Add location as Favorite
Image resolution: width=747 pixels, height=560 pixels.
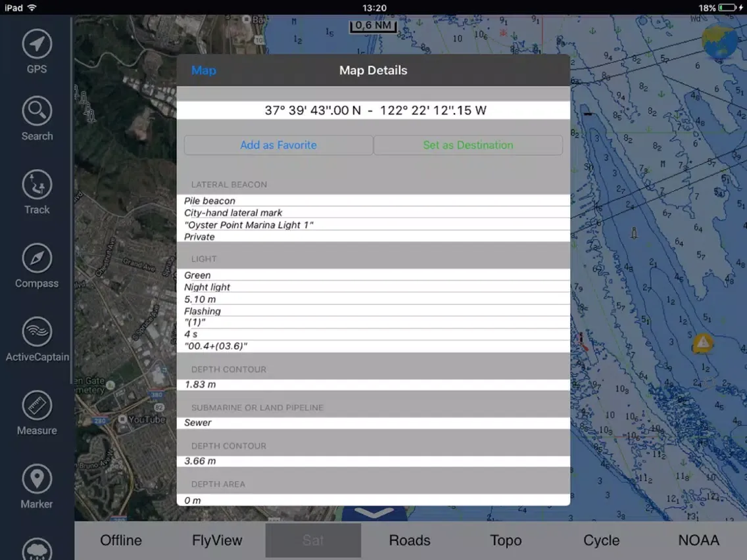tap(278, 145)
